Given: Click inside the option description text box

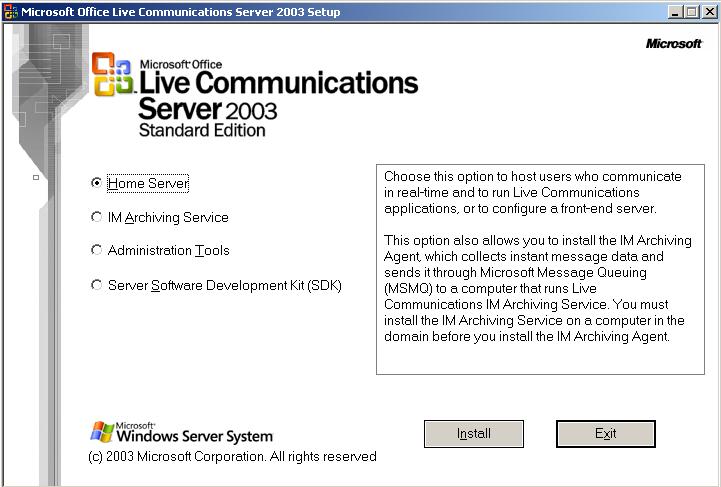Looking at the screenshot, I should point(540,270).
